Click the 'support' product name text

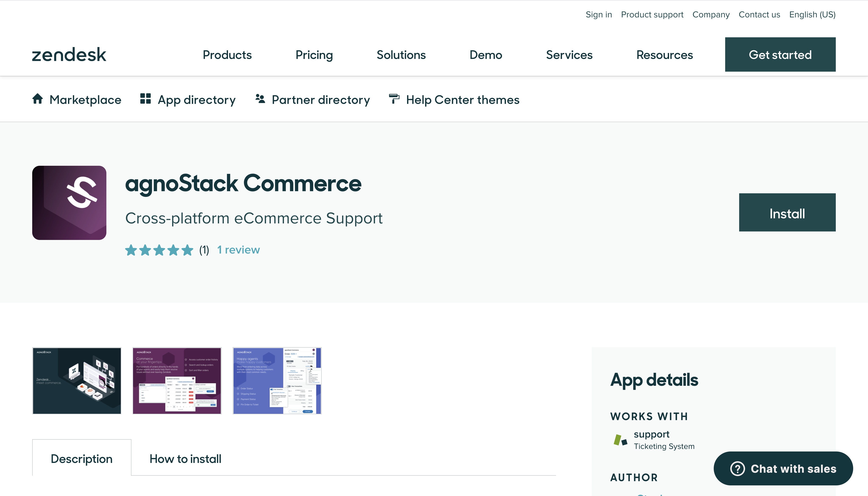[x=651, y=434]
